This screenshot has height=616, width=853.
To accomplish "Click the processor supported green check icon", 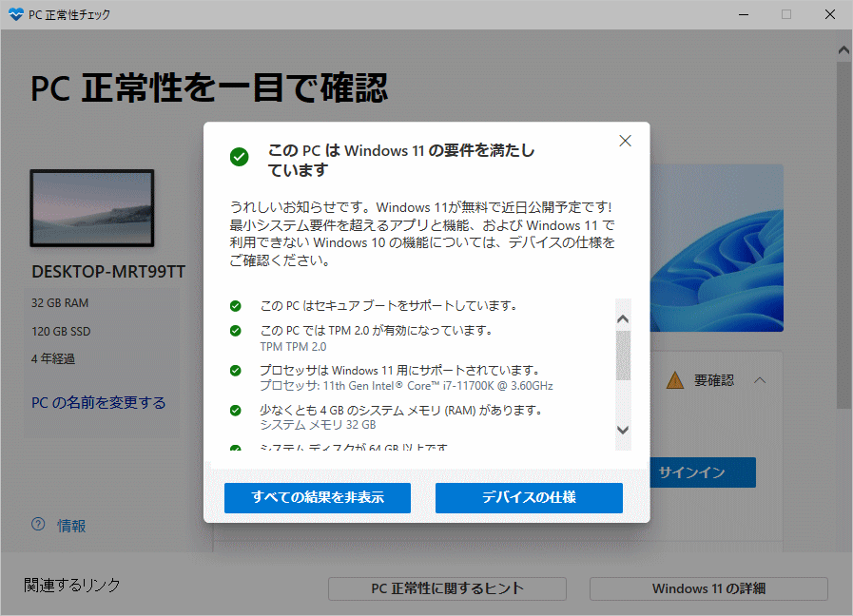I will coord(235,370).
